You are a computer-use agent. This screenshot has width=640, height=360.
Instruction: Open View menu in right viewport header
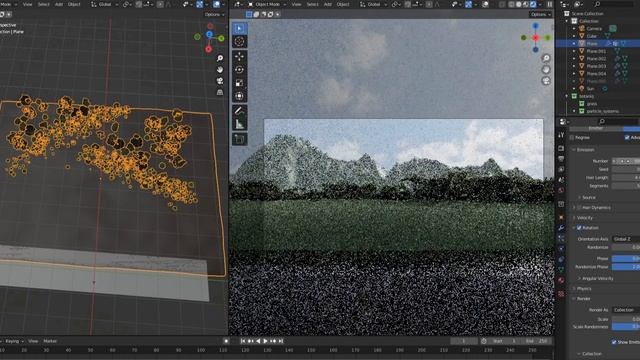296,4
